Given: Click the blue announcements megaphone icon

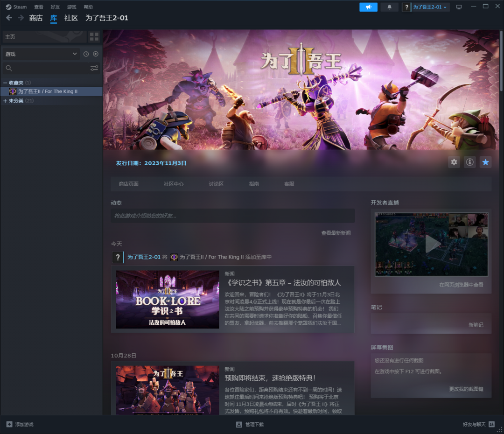Looking at the screenshot, I should (368, 7).
